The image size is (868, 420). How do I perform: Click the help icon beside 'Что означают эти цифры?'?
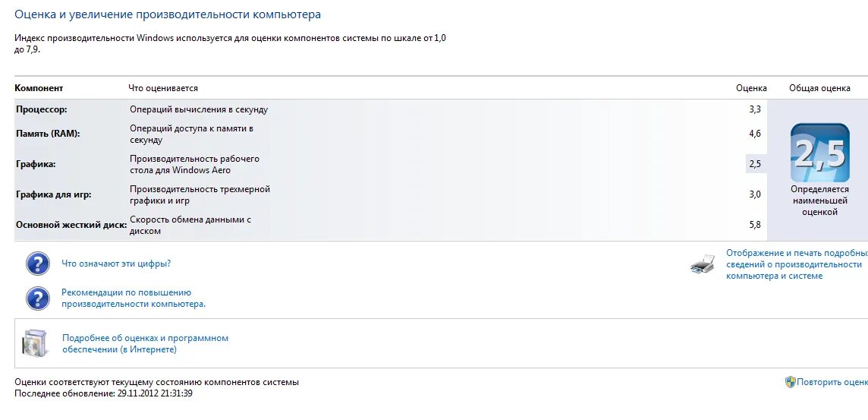click(38, 264)
